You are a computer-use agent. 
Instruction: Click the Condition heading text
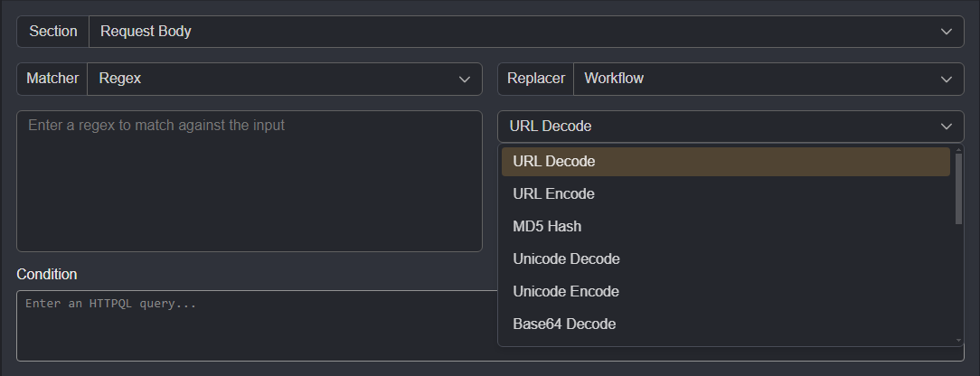47,275
